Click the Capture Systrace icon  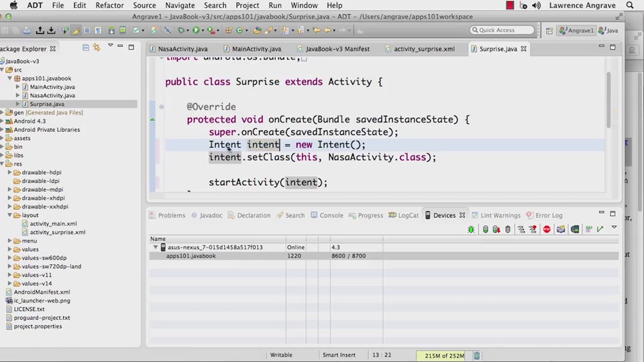(588, 229)
